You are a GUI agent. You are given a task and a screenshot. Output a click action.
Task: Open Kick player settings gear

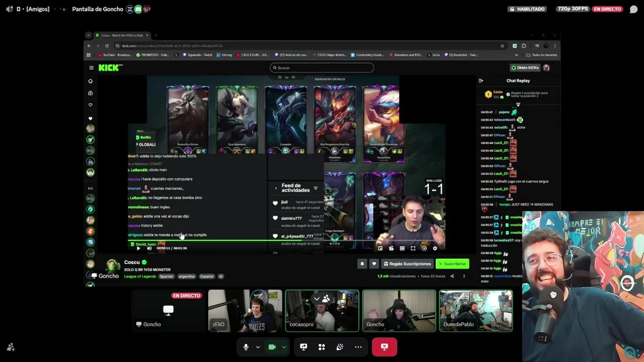click(435, 248)
